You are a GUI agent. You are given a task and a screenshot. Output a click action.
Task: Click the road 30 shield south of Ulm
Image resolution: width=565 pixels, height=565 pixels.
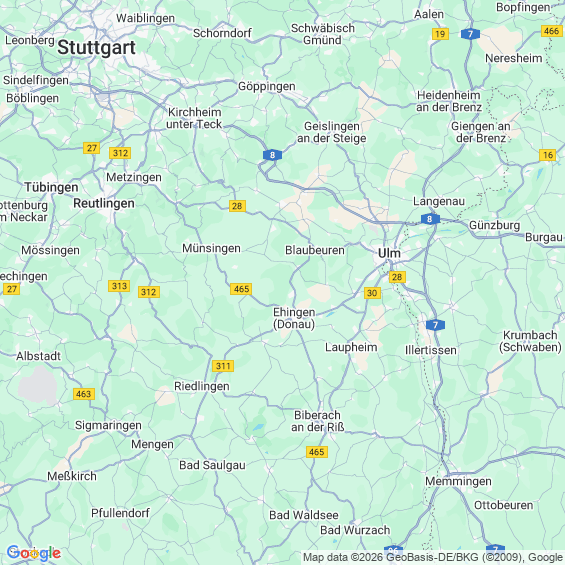[372, 293]
